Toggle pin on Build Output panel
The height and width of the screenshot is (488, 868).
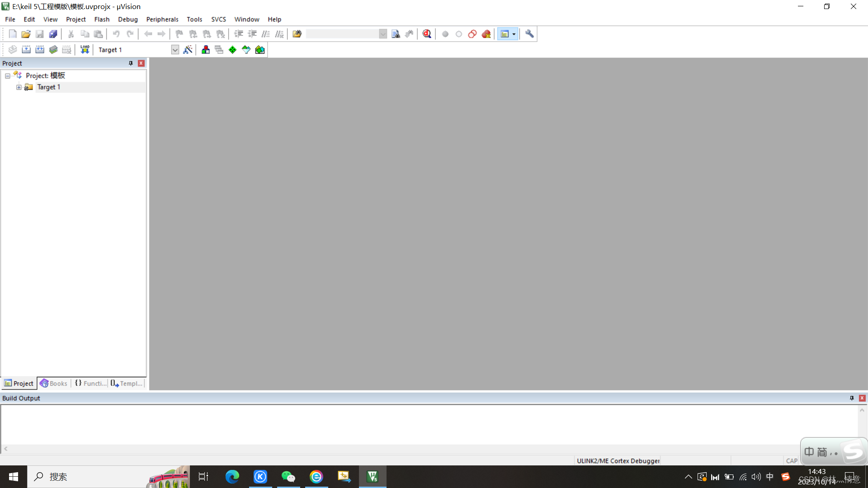click(x=852, y=398)
